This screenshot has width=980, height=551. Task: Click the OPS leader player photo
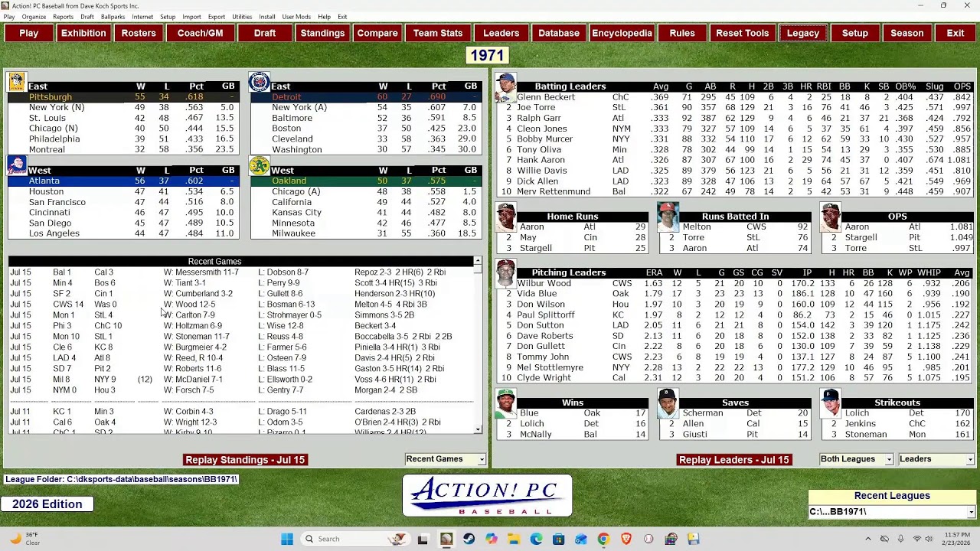[831, 217]
